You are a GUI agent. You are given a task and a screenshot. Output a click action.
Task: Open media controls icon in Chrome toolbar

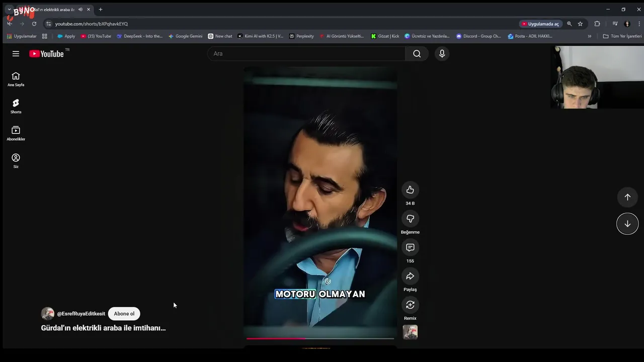(x=615, y=24)
